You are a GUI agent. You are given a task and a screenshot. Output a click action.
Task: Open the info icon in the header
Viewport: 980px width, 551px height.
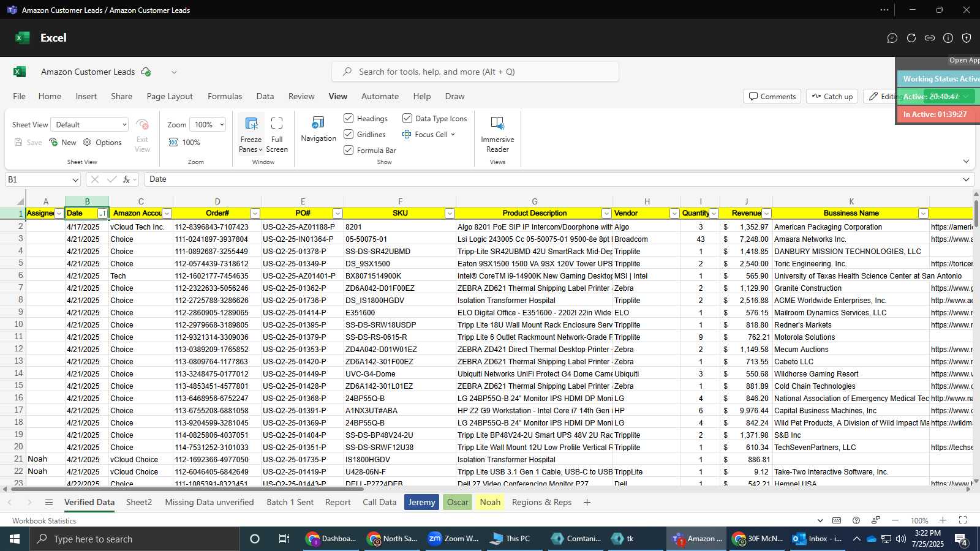click(948, 38)
